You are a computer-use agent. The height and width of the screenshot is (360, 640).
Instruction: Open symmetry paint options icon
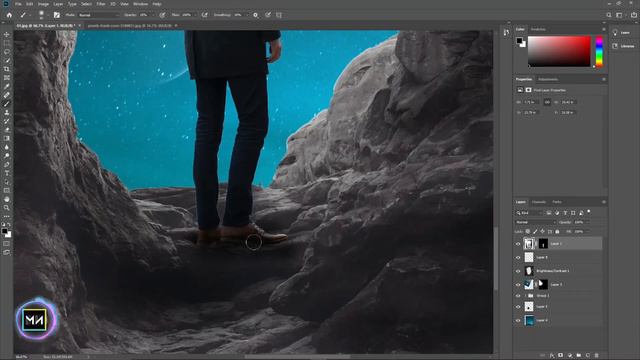(x=279, y=15)
